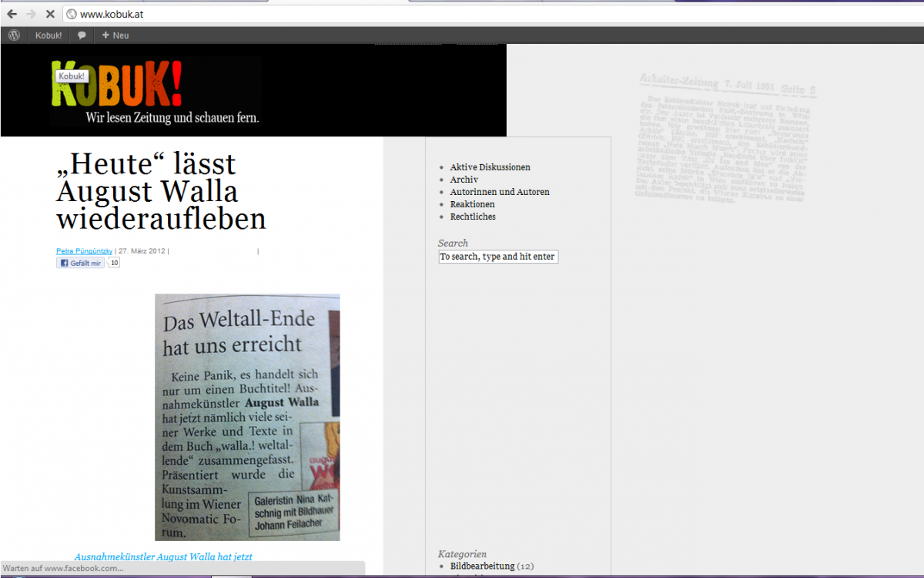This screenshot has width=924, height=578.
Task: Click the browser forward arrow
Action: [31, 14]
